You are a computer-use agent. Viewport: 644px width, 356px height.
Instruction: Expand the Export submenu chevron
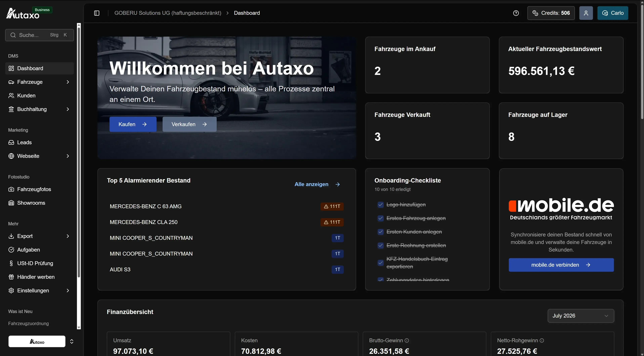[68, 236]
